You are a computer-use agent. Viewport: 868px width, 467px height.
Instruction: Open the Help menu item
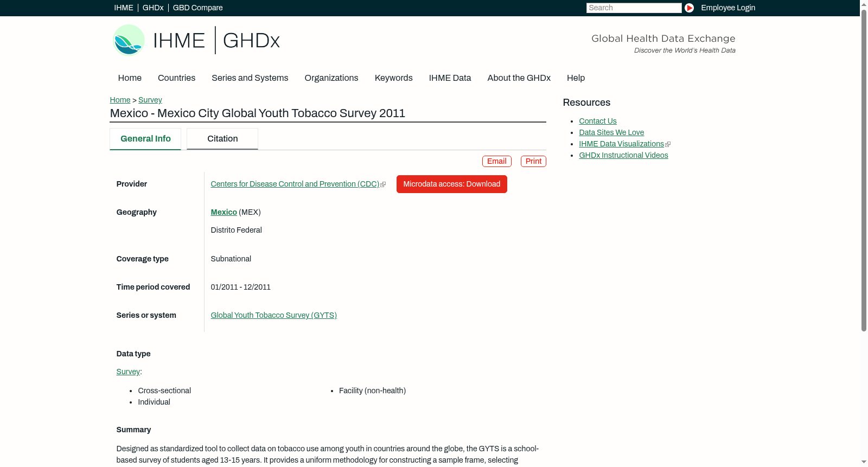(576, 78)
